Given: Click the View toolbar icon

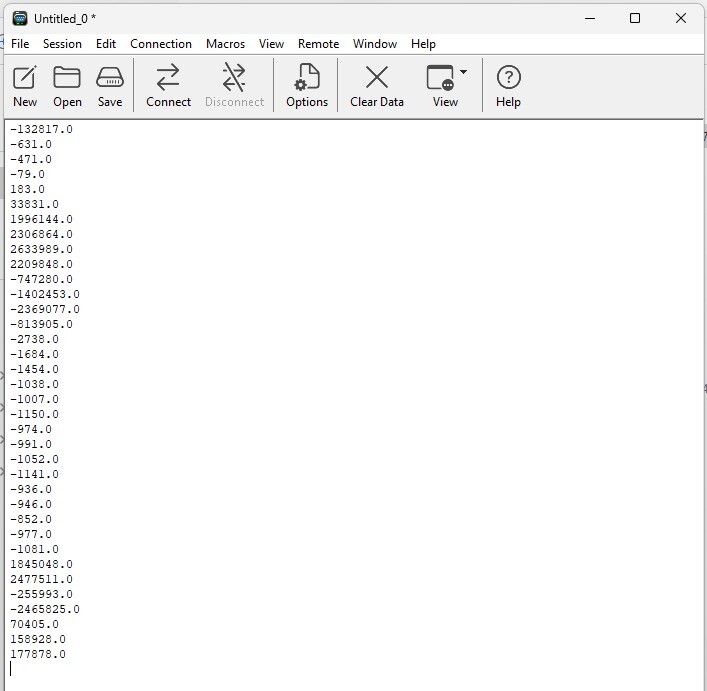Looking at the screenshot, I should 445,86.
